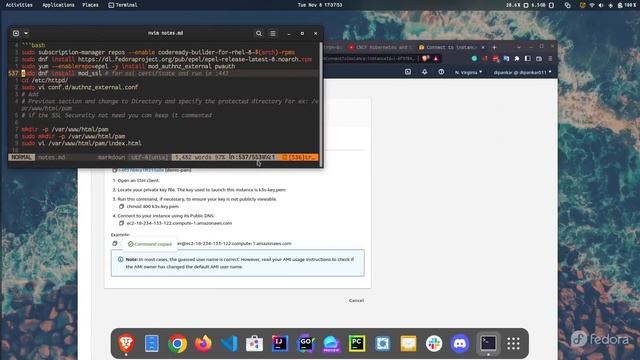This screenshot has height=360, width=640.
Task: Expand the dipankar account menu dropdown
Action: [522, 72]
